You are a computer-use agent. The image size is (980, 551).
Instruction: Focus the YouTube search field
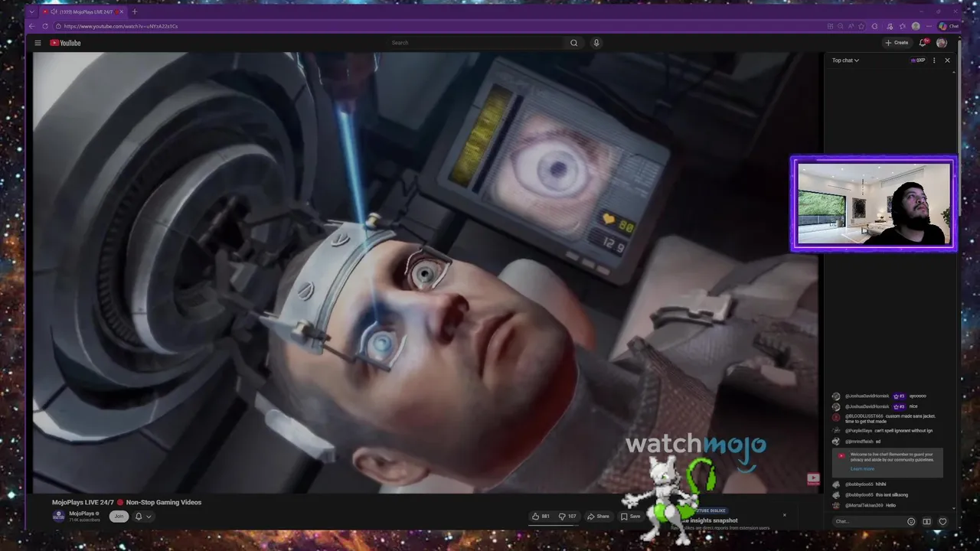point(476,43)
